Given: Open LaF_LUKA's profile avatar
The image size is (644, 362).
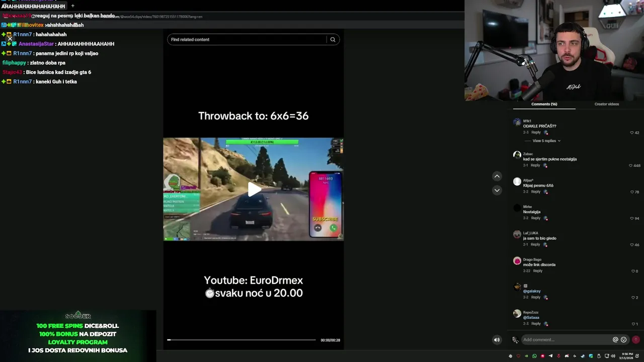Looking at the screenshot, I should point(517,234).
